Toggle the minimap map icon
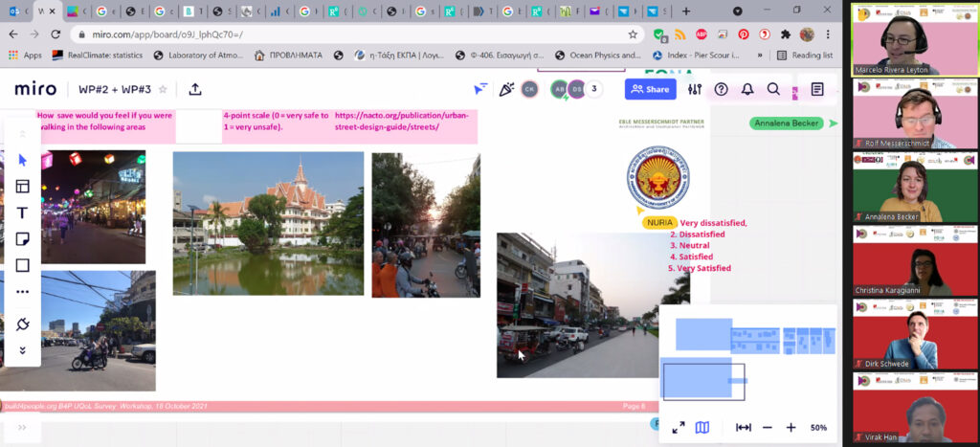Screen dimensions: 980x447 702,428
